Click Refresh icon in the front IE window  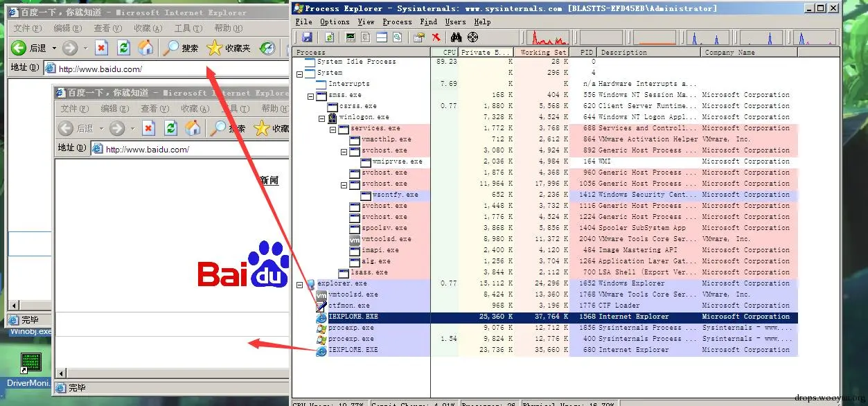[170, 128]
